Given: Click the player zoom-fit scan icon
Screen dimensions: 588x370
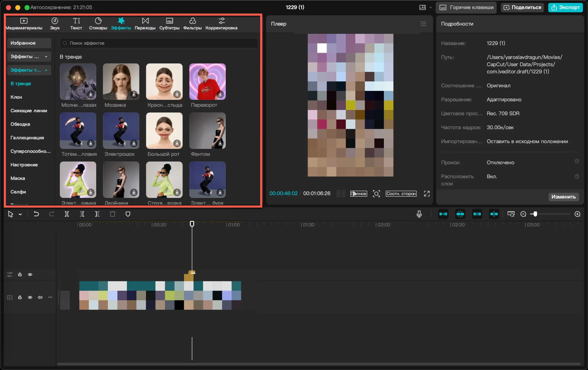Looking at the screenshot, I should tap(376, 194).
